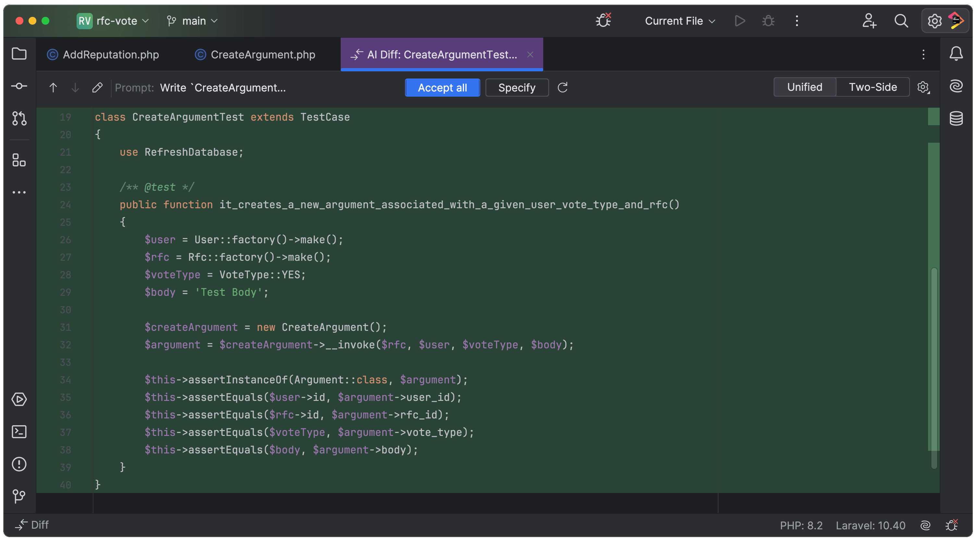Open the Terminal tool window

coord(19,431)
